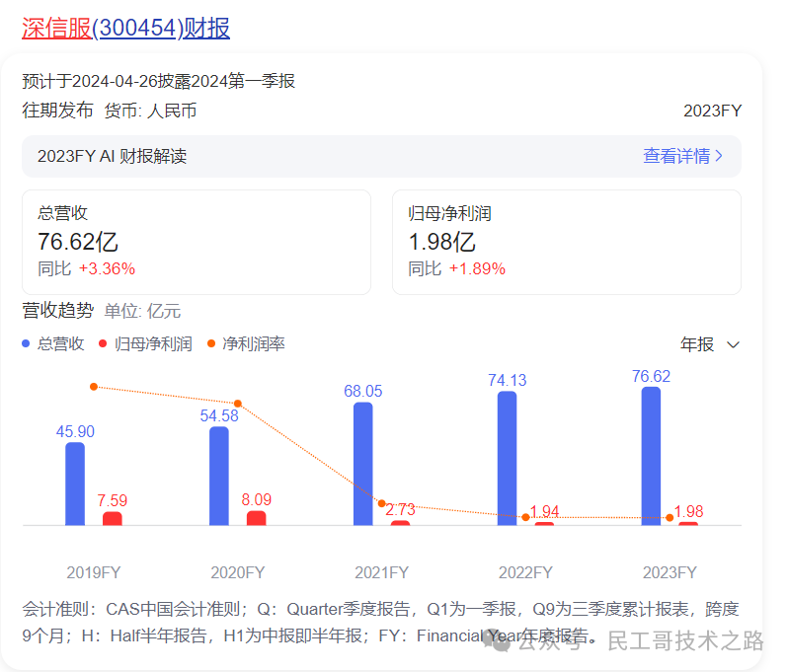The height and width of the screenshot is (672, 789).
Task: Click the orange 净利润率 legend dot
Action: pyautogui.click(x=211, y=344)
